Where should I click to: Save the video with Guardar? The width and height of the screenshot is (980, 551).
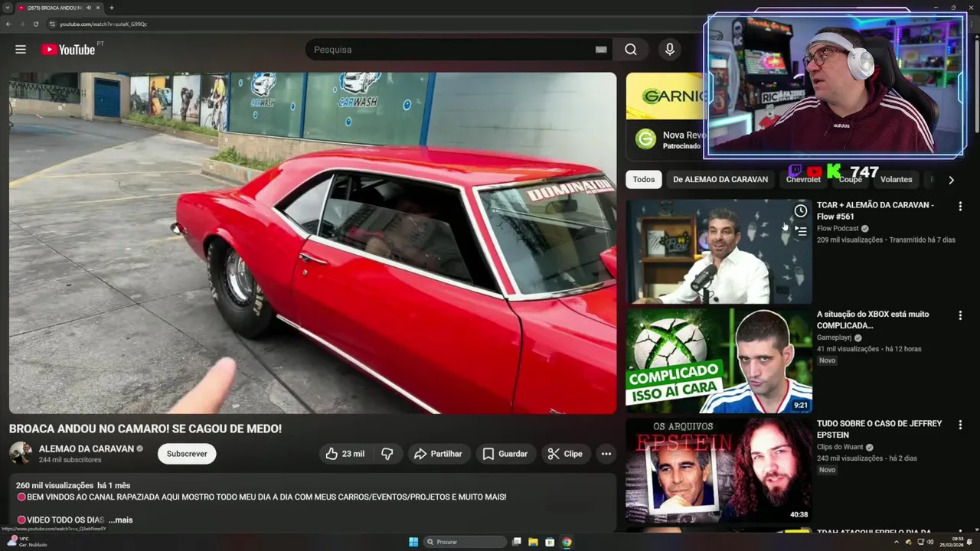pyautogui.click(x=505, y=454)
